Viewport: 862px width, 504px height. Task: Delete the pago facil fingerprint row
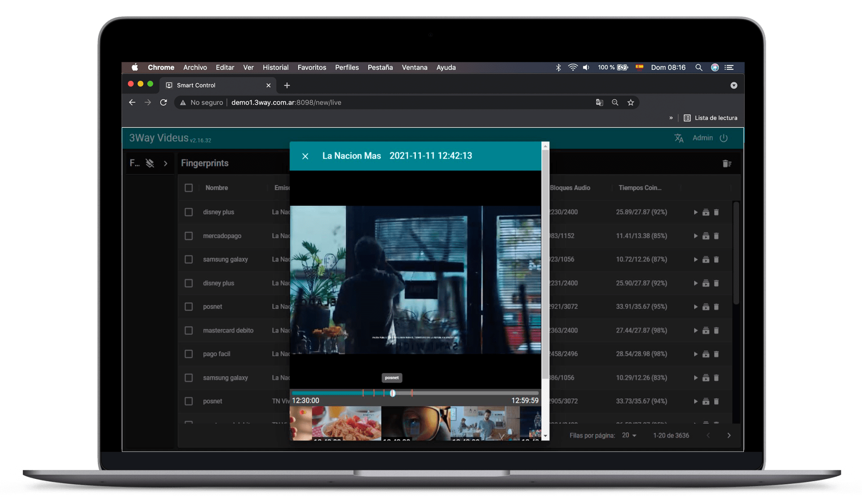(716, 354)
